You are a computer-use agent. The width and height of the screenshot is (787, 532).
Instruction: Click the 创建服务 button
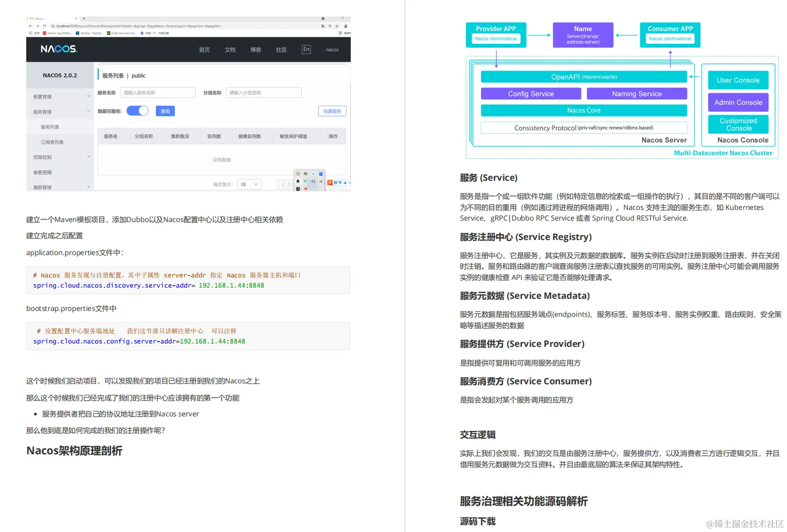[332, 111]
